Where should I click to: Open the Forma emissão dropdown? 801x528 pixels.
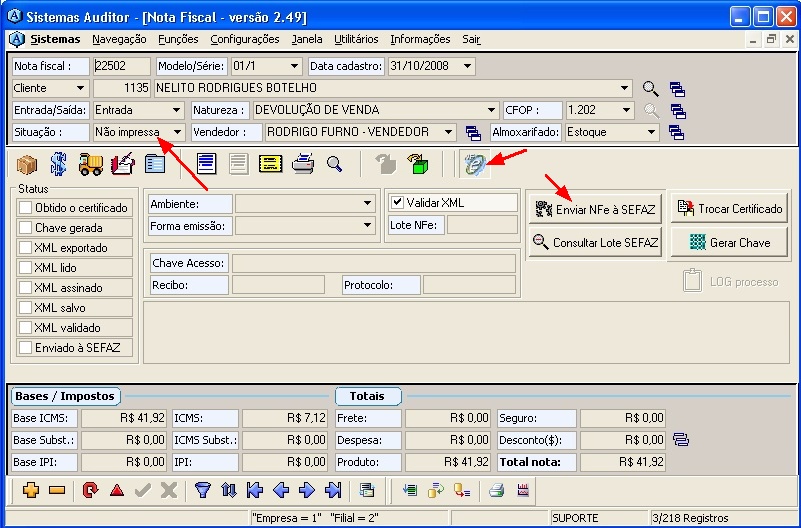(x=367, y=226)
